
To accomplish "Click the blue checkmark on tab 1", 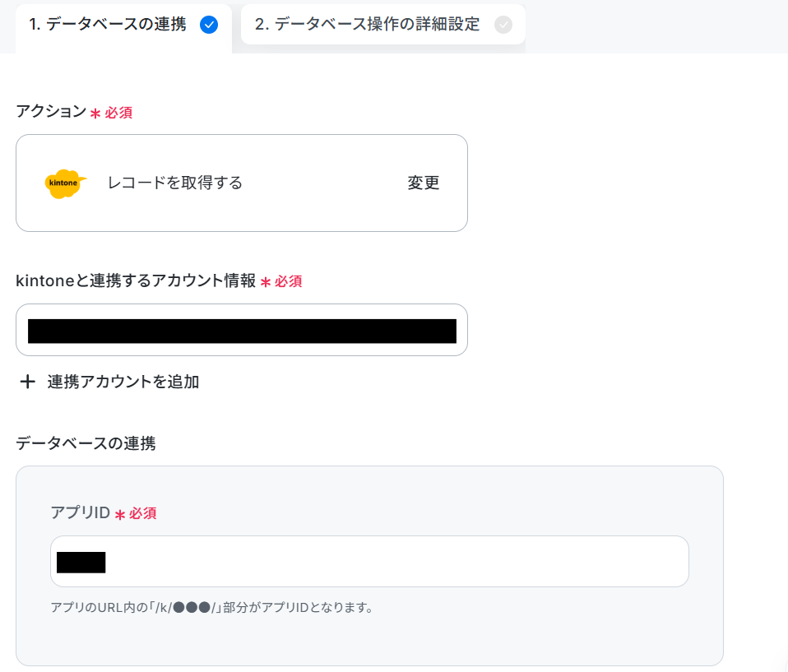I will (x=209, y=25).
